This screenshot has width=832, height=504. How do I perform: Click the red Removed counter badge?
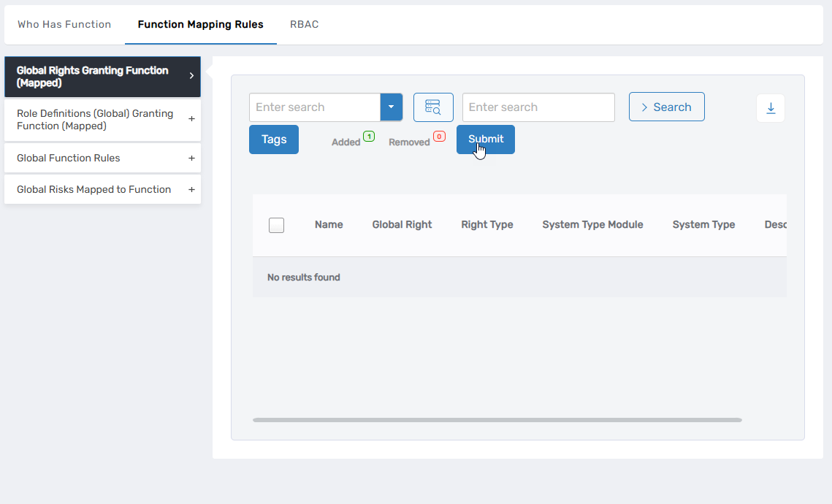point(438,136)
